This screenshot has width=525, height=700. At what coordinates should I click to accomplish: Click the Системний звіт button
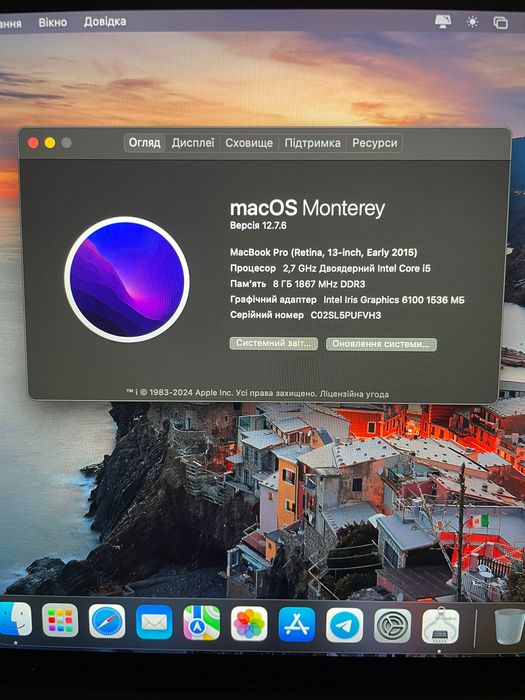point(274,343)
